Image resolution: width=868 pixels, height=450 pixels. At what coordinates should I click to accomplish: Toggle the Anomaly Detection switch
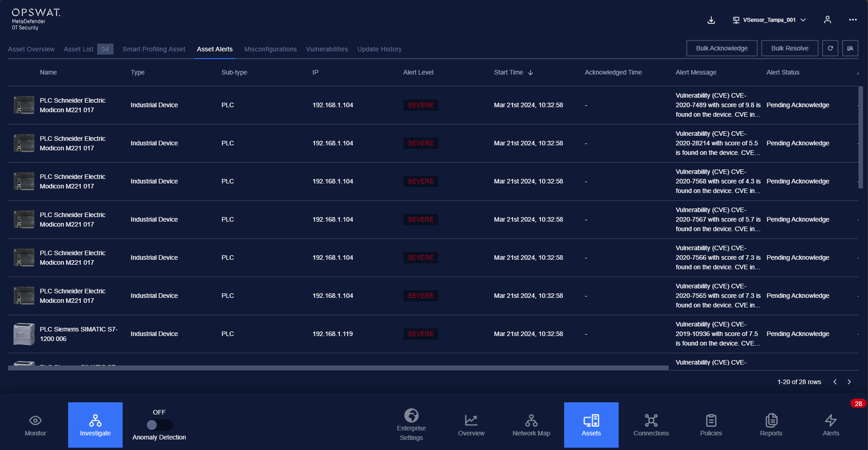click(x=159, y=425)
